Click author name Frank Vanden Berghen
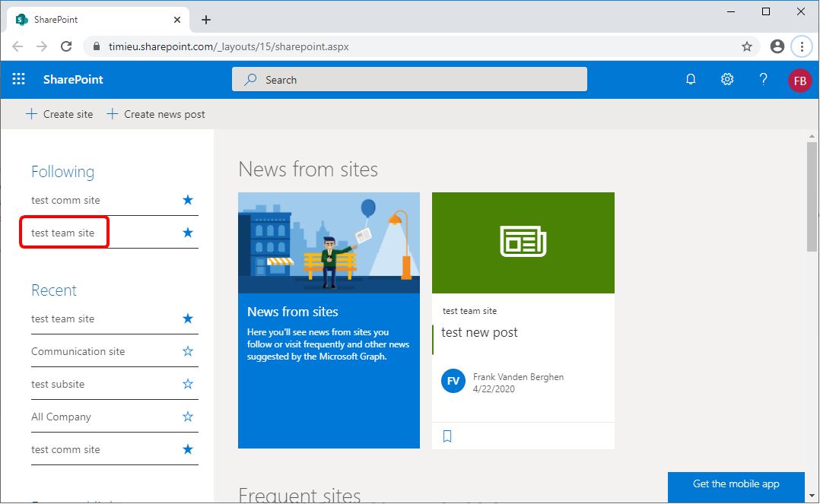 point(518,377)
